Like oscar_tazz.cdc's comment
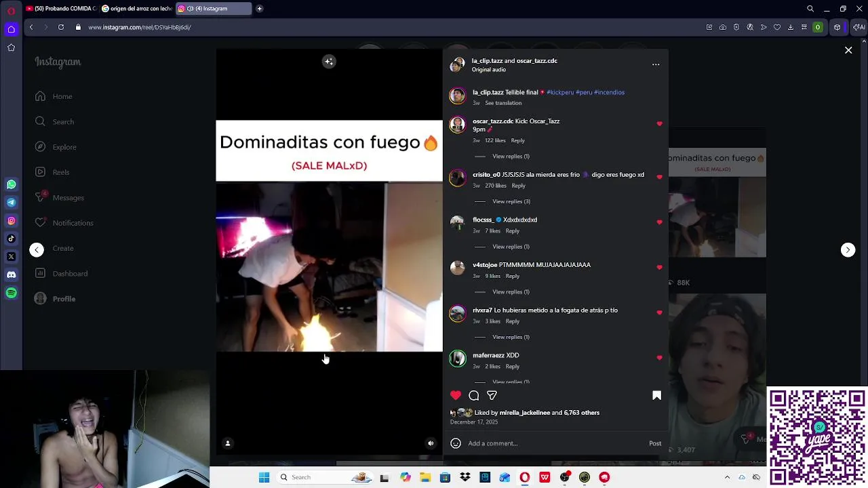 [659, 124]
